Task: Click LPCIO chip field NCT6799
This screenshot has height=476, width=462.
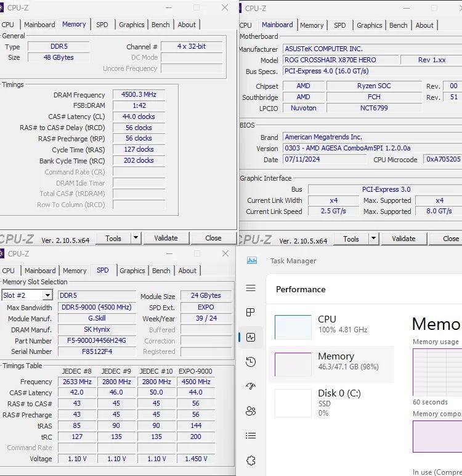Action: point(374,108)
